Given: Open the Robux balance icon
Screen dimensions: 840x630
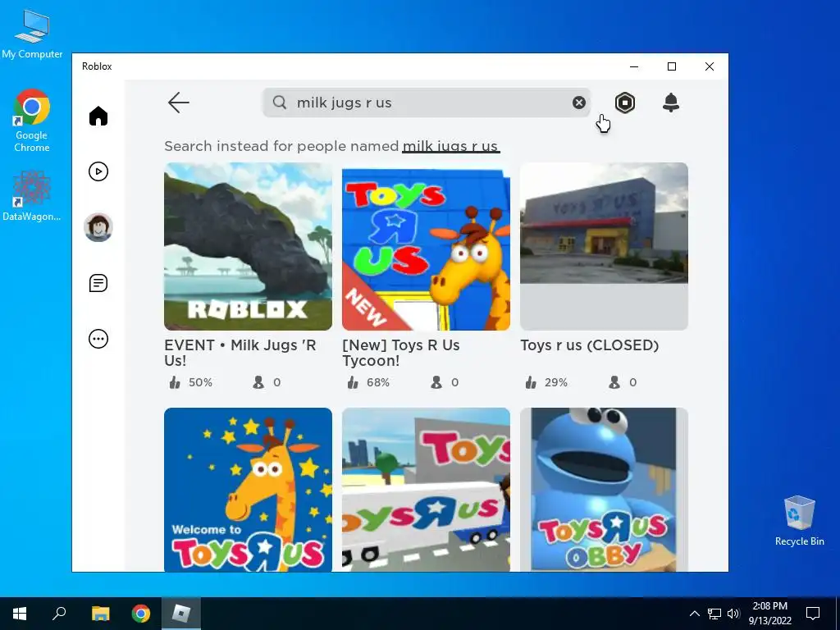Looking at the screenshot, I should point(624,103).
